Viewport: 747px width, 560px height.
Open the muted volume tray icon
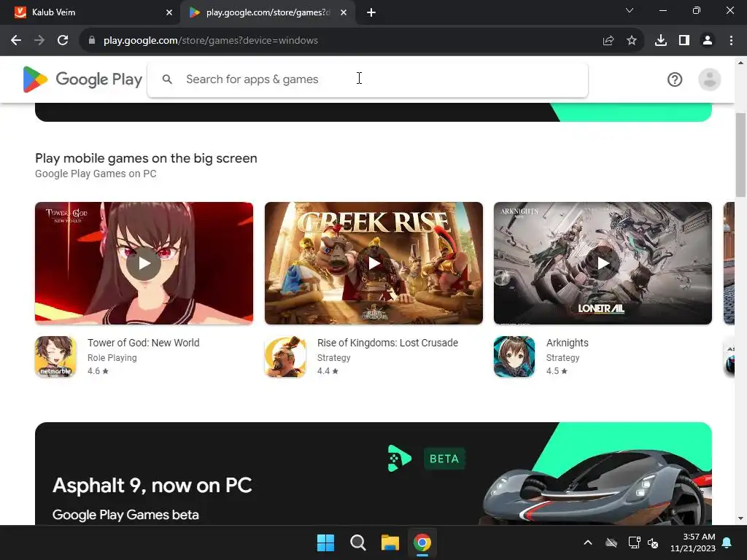[653, 542]
